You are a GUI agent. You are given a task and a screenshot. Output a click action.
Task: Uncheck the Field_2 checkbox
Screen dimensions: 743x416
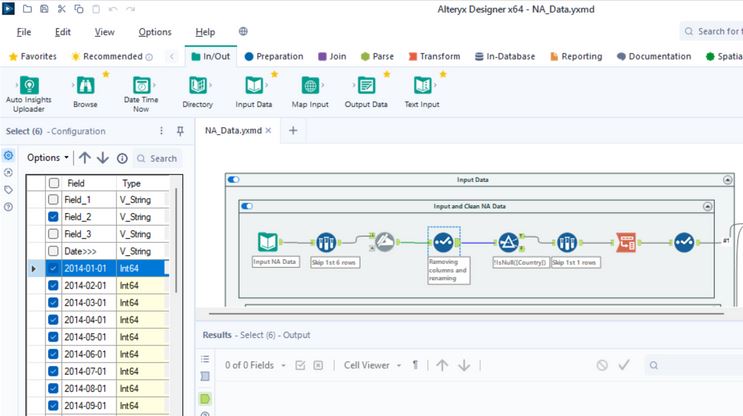(x=54, y=217)
